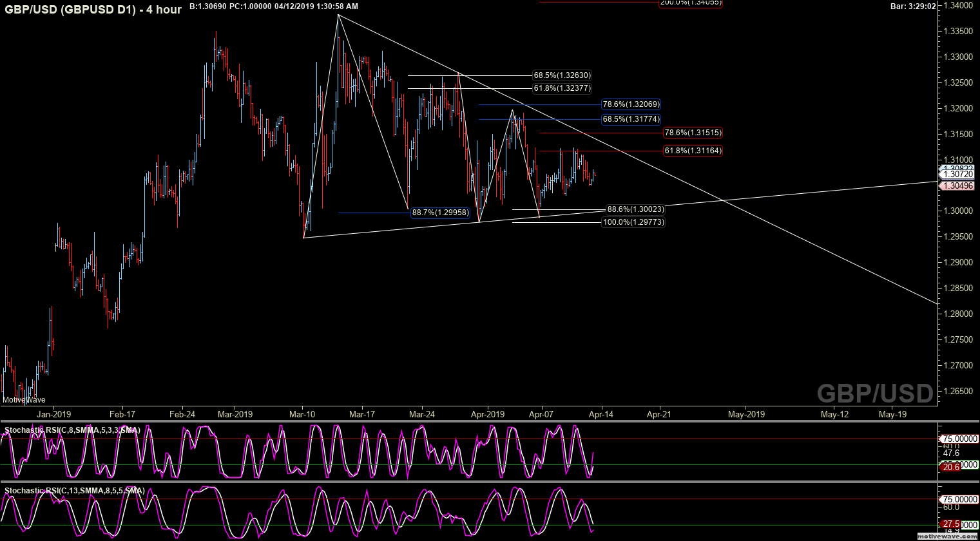Select the 200.0%(1.34055) Fibonacci label

690,3
